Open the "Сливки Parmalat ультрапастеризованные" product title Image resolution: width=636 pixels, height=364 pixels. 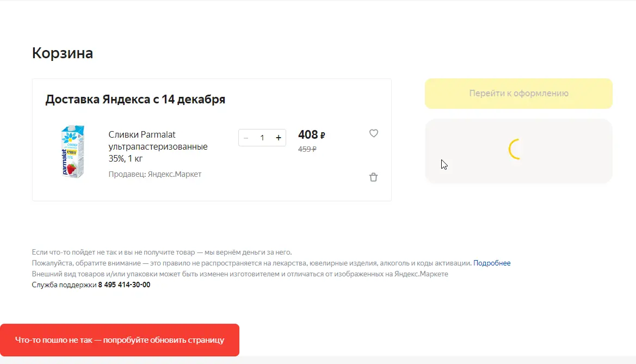[x=158, y=146]
